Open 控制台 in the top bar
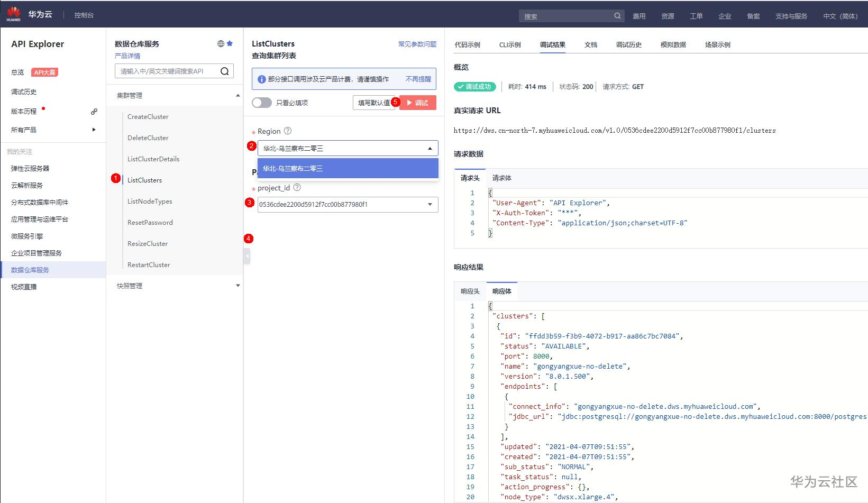868x503 pixels. 84,15
